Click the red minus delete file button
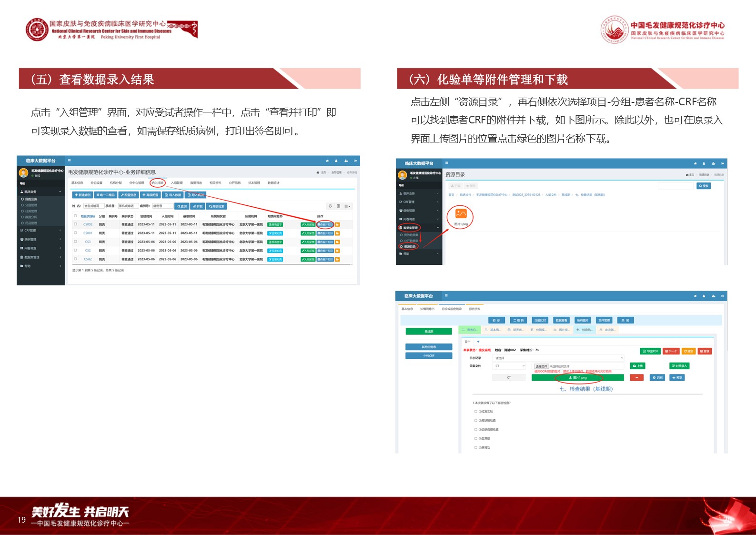The image size is (756, 535). click(x=636, y=378)
